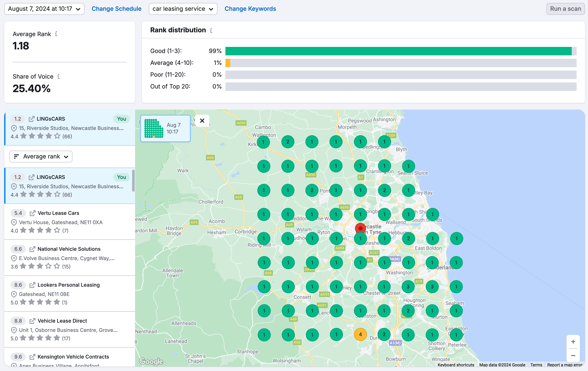Click the rank distribution info icon

point(212,30)
